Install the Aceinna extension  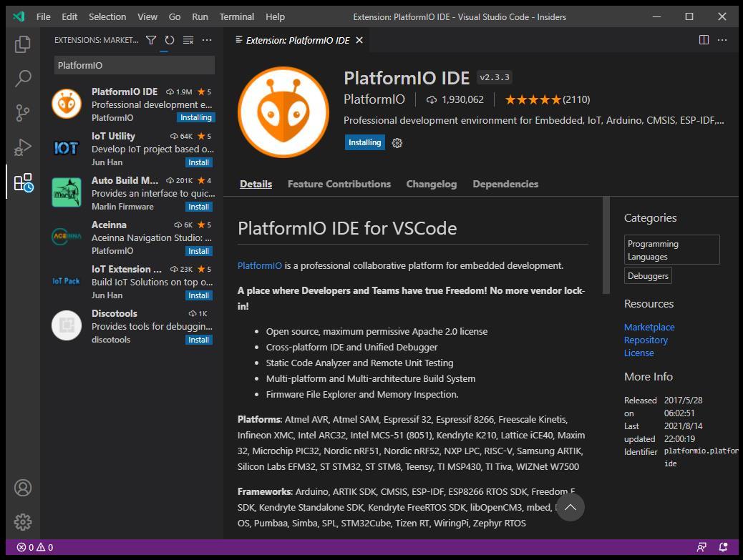click(x=198, y=251)
